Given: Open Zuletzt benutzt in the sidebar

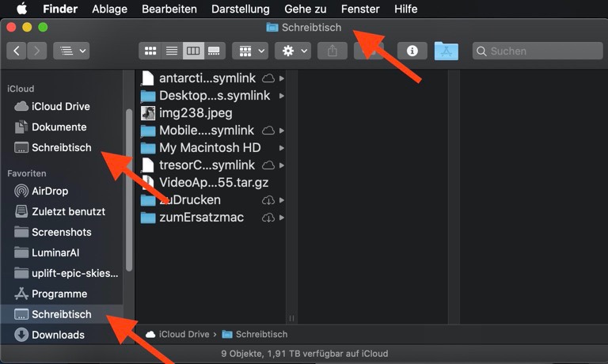Looking at the screenshot, I should (62, 211).
